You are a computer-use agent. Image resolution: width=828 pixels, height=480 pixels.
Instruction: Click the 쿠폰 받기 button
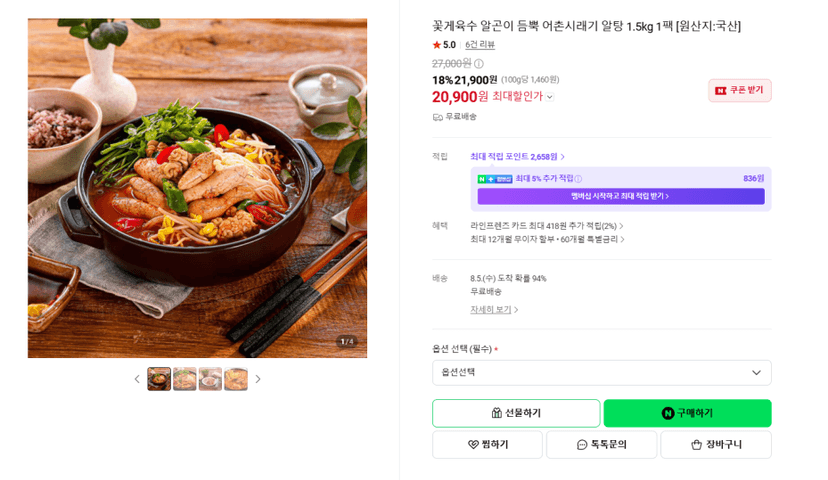(739, 90)
